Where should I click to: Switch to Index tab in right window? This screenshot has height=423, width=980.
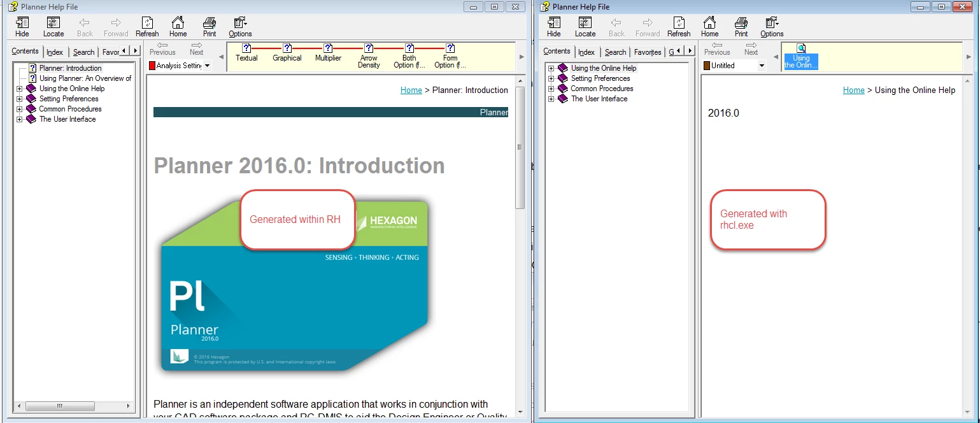[x=586, y=52]
